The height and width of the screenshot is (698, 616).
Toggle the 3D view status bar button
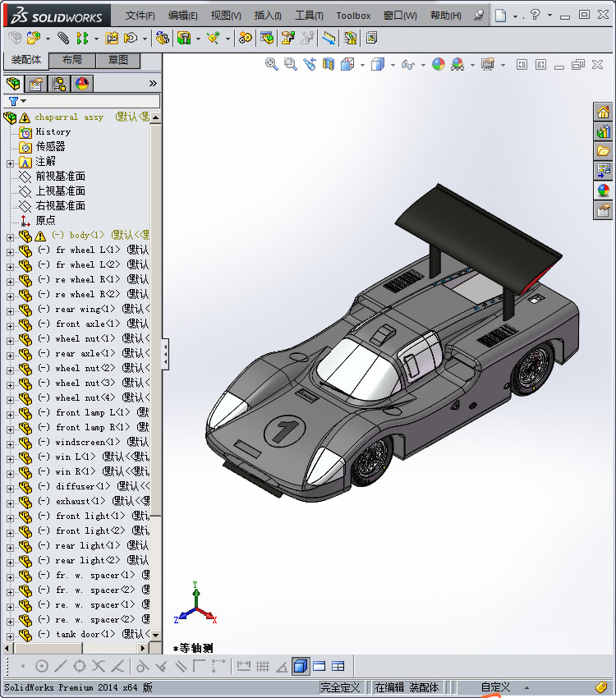tap(301, 667)
